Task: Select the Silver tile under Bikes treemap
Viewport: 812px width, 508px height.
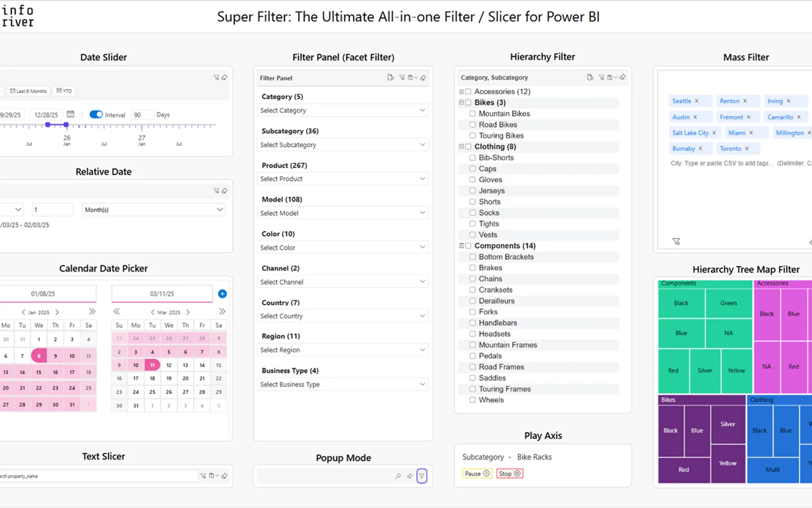Action: (728, 424)
